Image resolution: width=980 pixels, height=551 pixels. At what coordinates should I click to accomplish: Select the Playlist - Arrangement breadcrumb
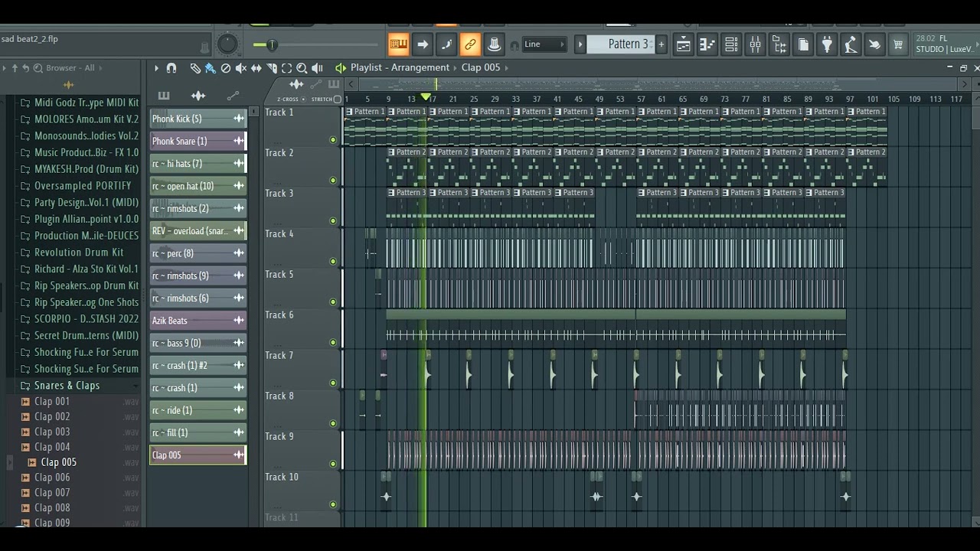pos(400,67)
